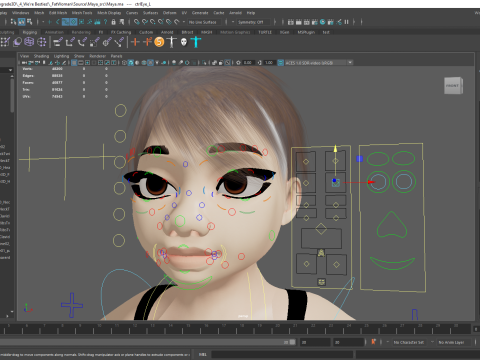This screenshot has height=360, width=480.
Task: Toggle the first highlighted snap icon
Action: click(x=66, y=22)
